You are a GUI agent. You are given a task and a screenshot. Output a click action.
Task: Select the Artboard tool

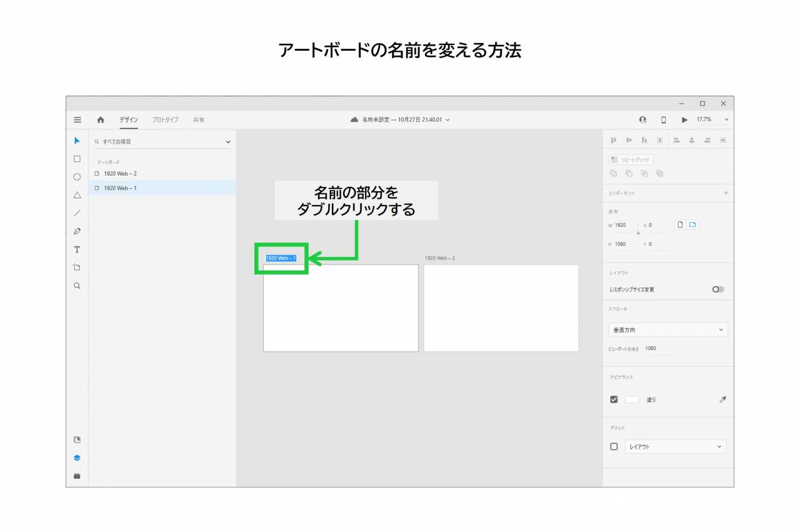(x=77, y=267)
